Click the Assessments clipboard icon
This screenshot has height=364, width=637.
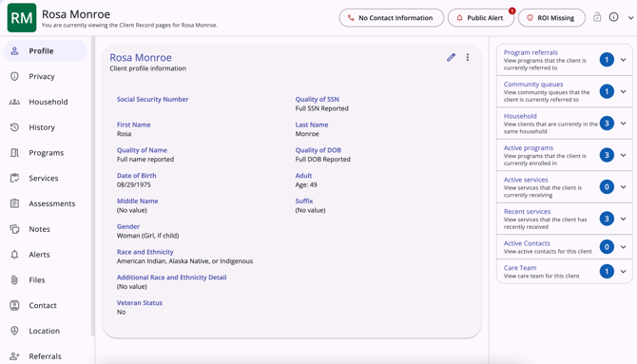pyautogui.click(x=14, y=203)
